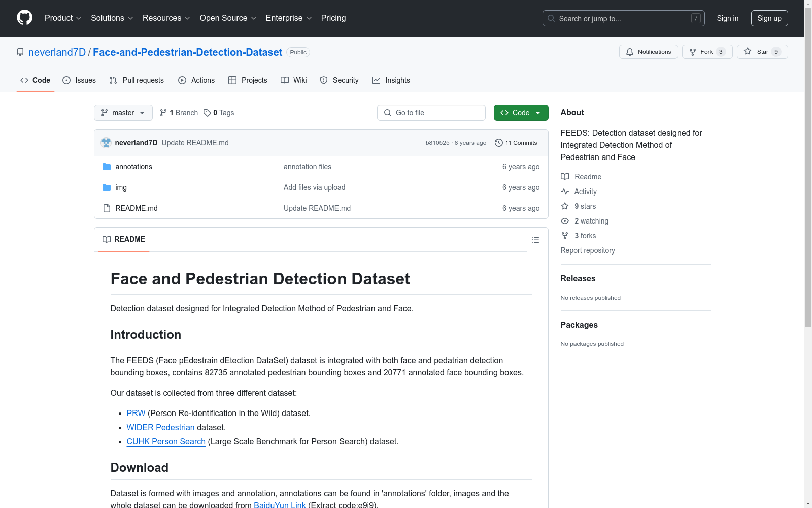Click the search magnifier icon in header
Image resolution: width=812 pixels, height=508 pixels.
(x=551, y=18)
